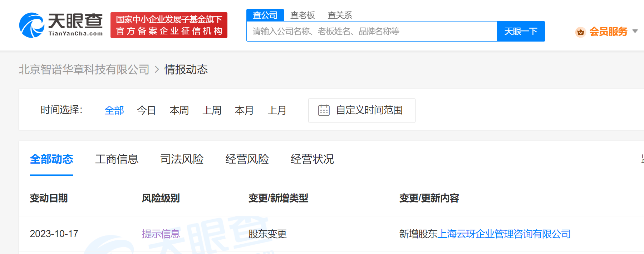644x254 pixels.
Task: Switch to the 全部动态 tab
Action: (51, 159)
